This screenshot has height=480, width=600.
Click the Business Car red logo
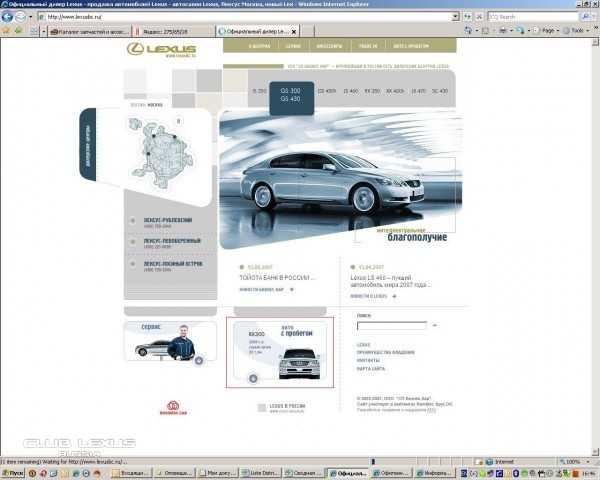point(174,407)
